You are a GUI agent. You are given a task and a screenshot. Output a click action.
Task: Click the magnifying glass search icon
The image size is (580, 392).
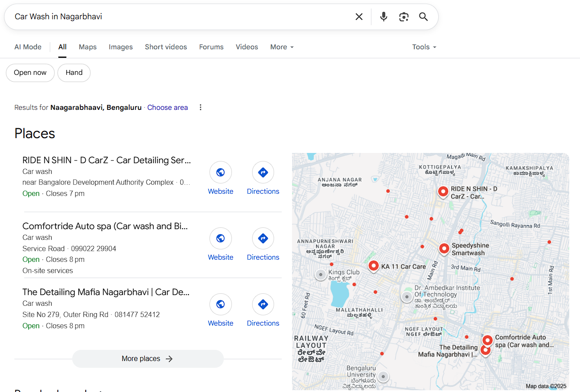tap(423, 17)
